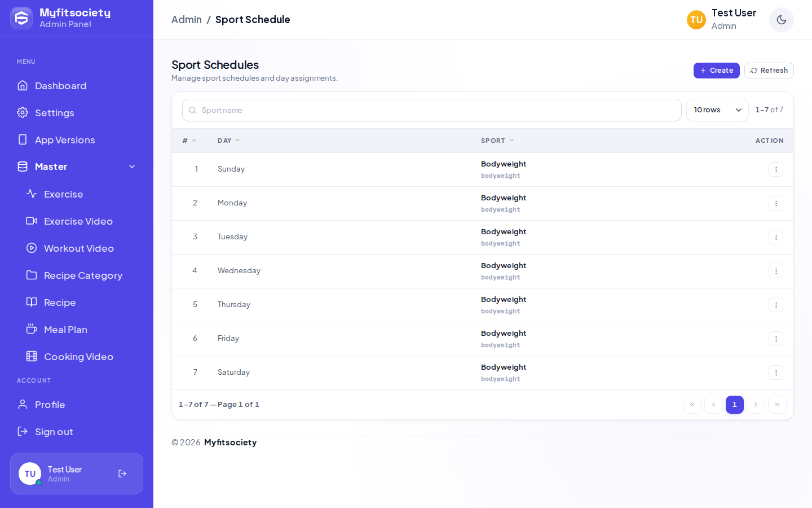Open the Meal Plan cup icon

coord(32,329)
